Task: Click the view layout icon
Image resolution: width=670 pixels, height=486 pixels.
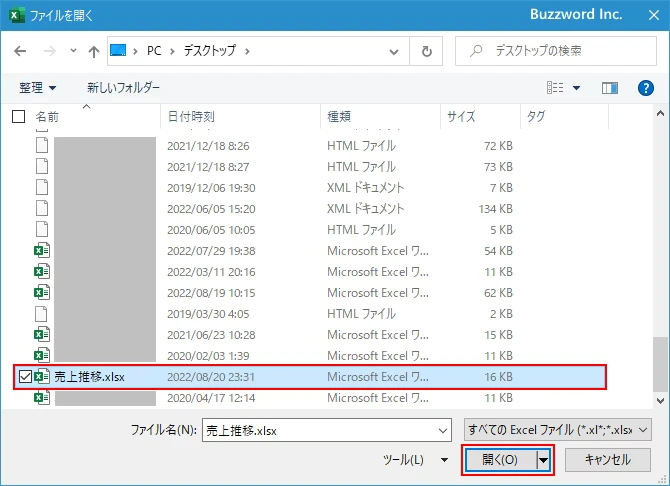Action: [x=556, y=88]
